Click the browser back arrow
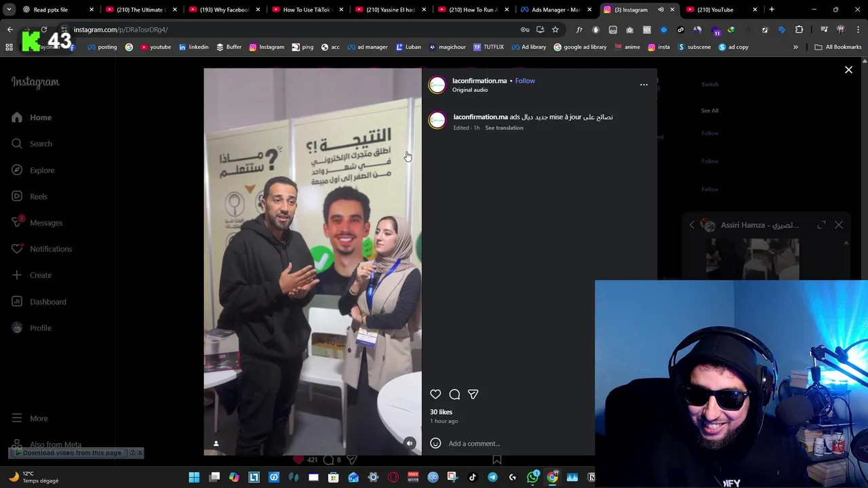 10,30
